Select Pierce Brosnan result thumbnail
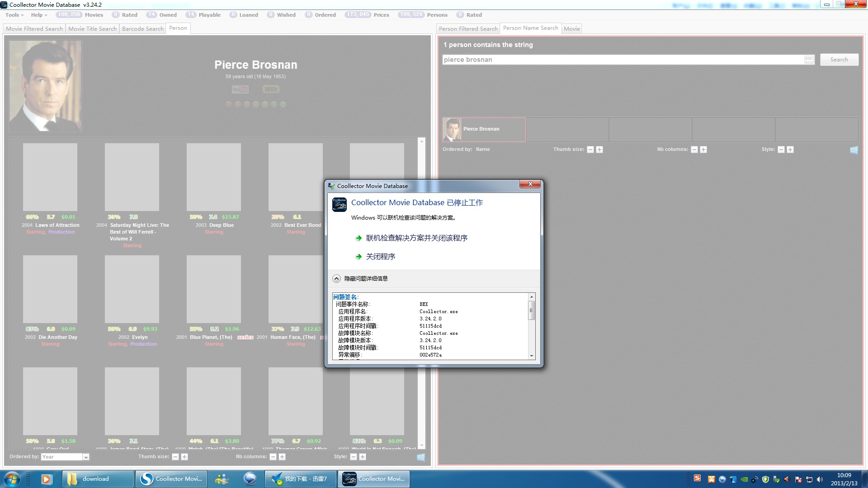868x488 pixels. [x=484, y=129]
